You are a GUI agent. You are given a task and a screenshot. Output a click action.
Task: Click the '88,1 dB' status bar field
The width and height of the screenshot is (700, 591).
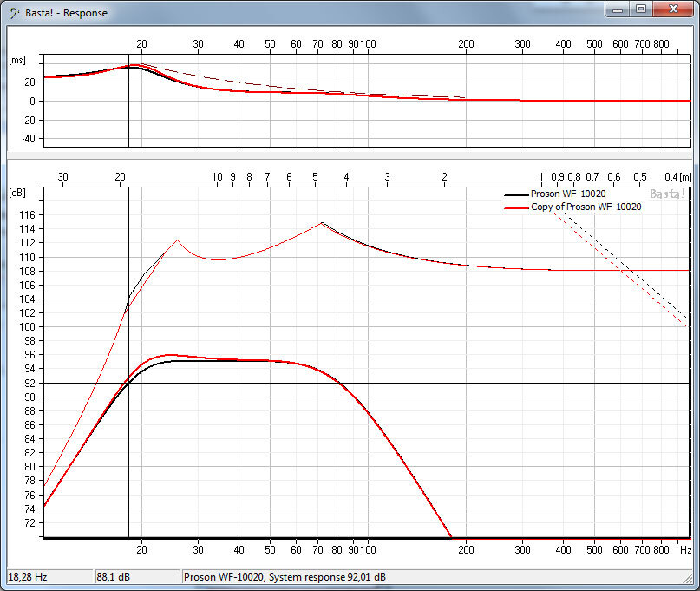point(136,577)
